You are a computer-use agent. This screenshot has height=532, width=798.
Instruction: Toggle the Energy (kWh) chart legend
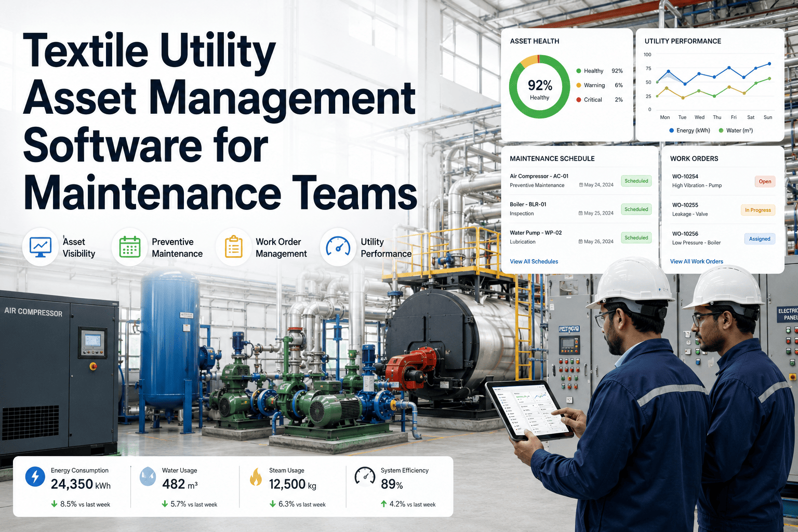coord(689,130)
